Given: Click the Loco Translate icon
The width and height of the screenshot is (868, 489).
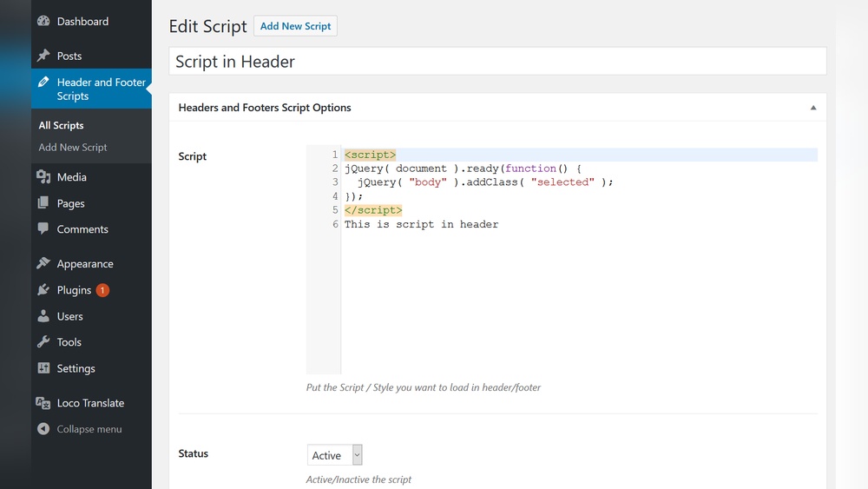Looking at the screenshot, I should [43, 403].
